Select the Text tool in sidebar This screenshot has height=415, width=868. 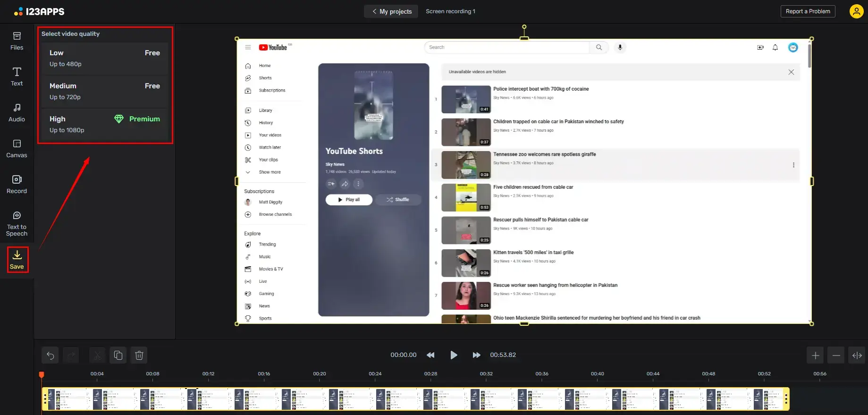(x=17, y=77)
